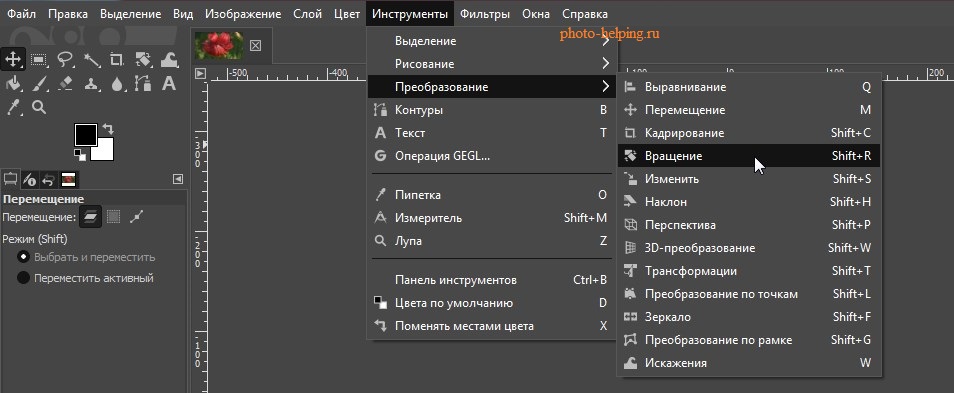Collapse the Преобразование submenu entry

click(492, 86)
